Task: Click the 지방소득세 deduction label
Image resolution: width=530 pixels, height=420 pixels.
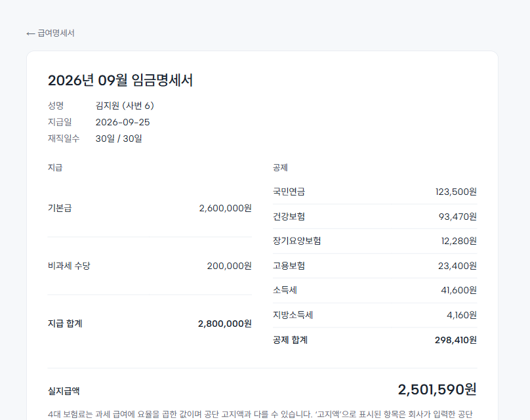Action: coord(293,315)
